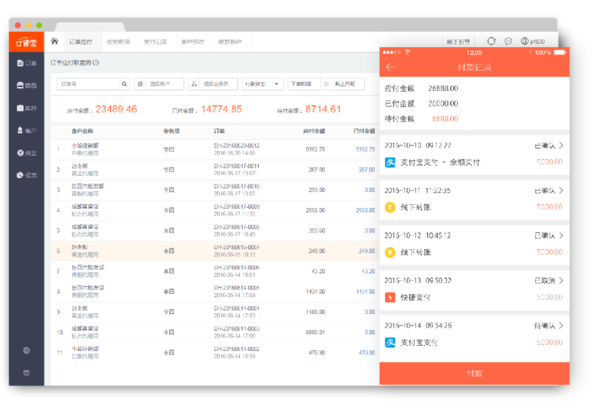This screenshot has width=600, height=411.
Task: Tap the yellow coin icon on the 2016-10-12 payment
Action: tap(390, 252)
